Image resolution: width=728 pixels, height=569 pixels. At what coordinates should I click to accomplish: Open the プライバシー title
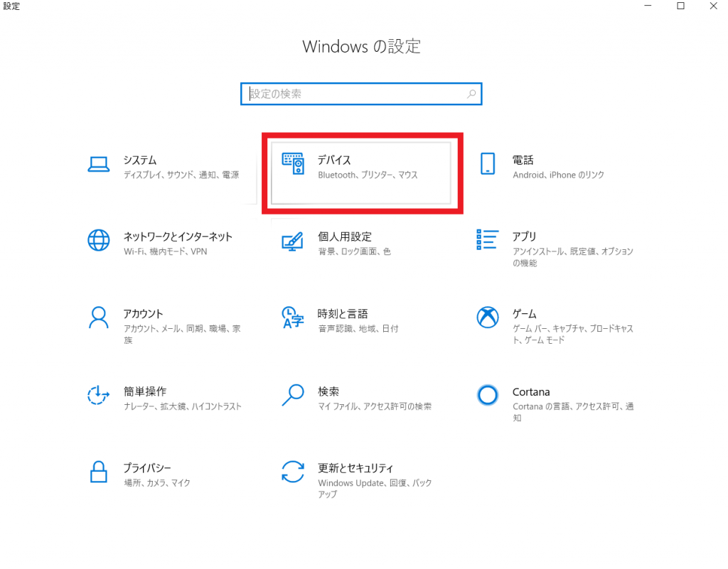coord(147,468)
